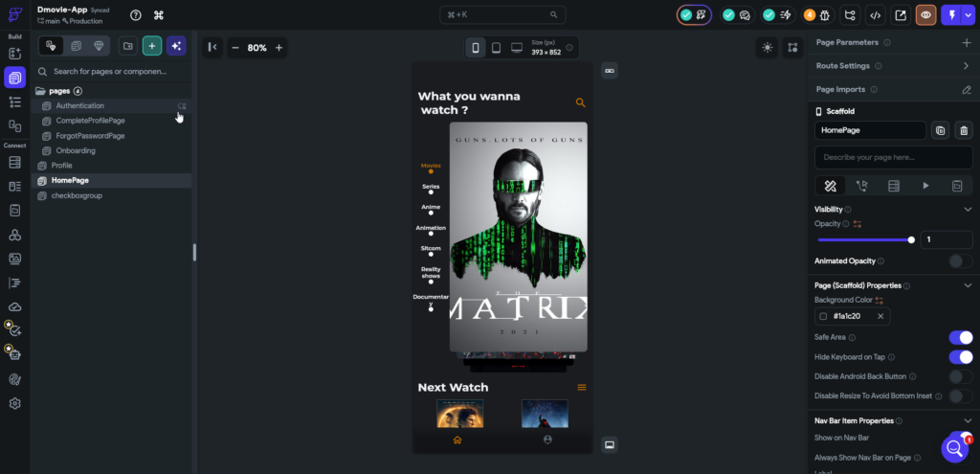Toggle keyboard preview icon at canvas bottom
Image resolution: width=980 pixels, height=474 pixels.
610,444
